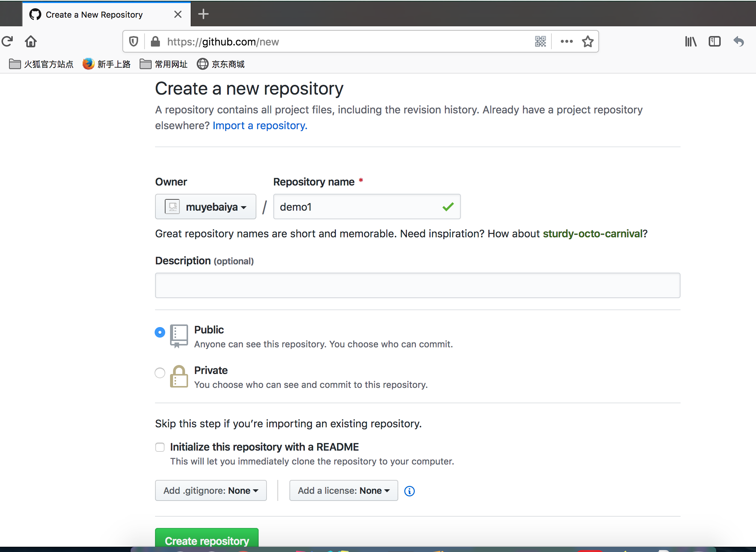Close the Create a New Repository tab

(x=178, y=14)
